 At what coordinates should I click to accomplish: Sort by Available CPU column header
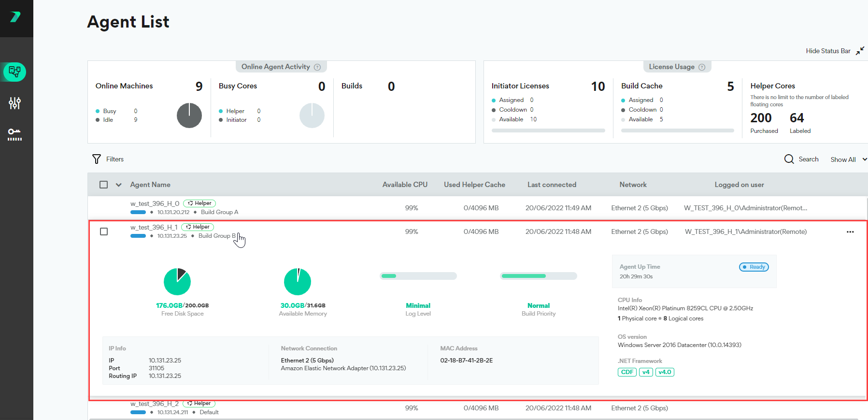click(405, 185)
